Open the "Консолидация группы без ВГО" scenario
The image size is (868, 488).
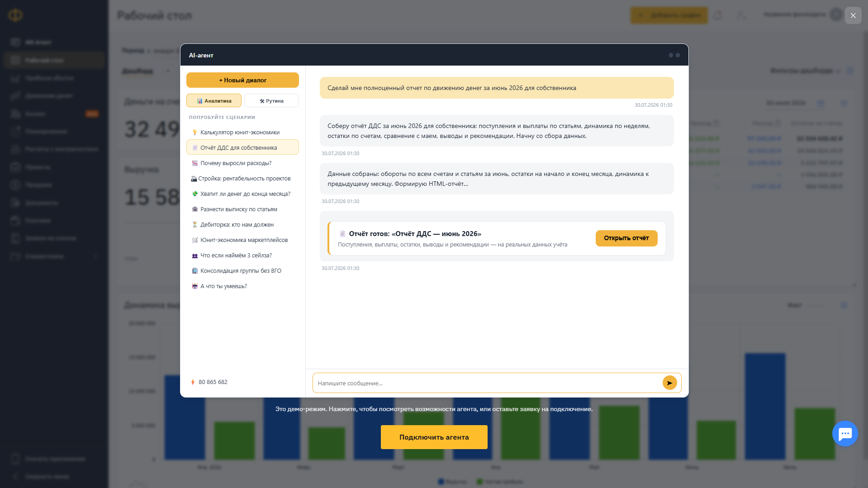[x=242, y=270]
